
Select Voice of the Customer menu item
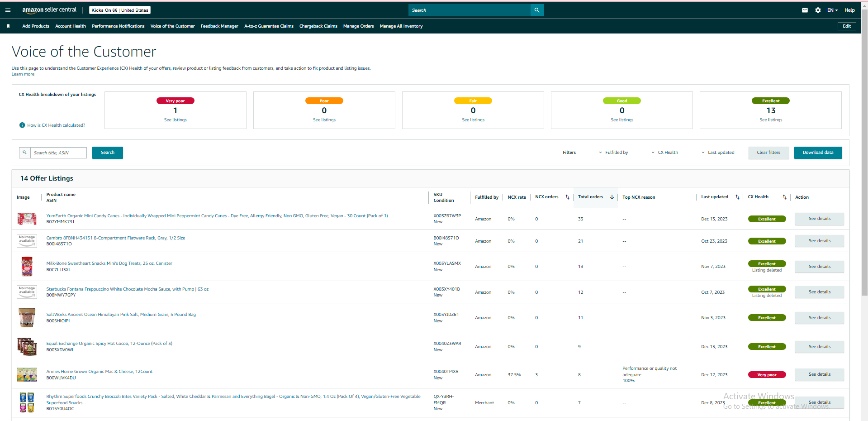(x=172, y=26)
